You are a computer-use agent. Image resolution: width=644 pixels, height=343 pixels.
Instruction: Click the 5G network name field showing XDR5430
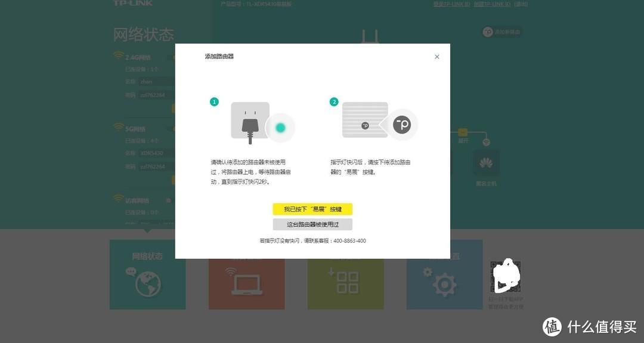pyautogui.click(x=156, y=153)
